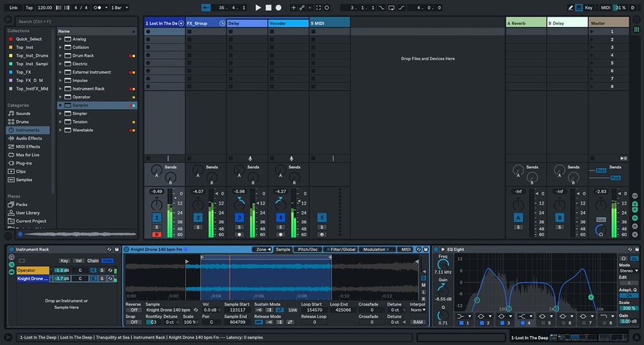The width and height of the screenshot is (644, 345).
Task: Click the Link button in transport
Action: [13, 8]
